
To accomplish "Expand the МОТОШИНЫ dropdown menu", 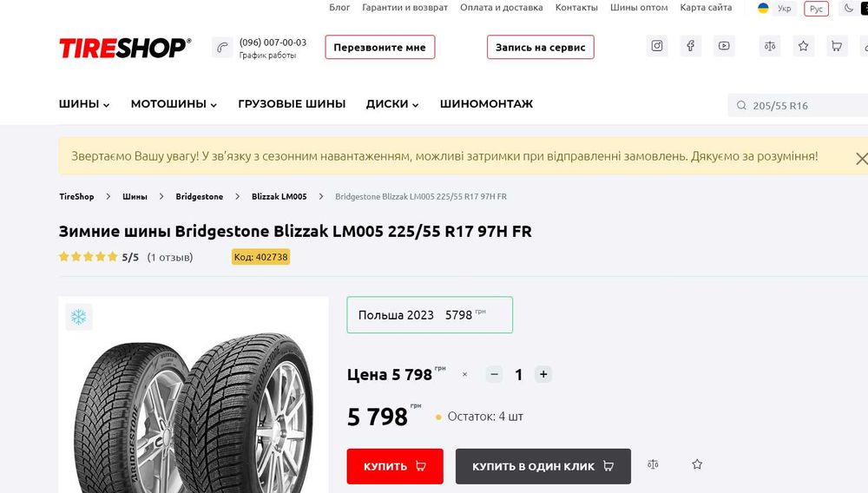I will click(174, 104).
